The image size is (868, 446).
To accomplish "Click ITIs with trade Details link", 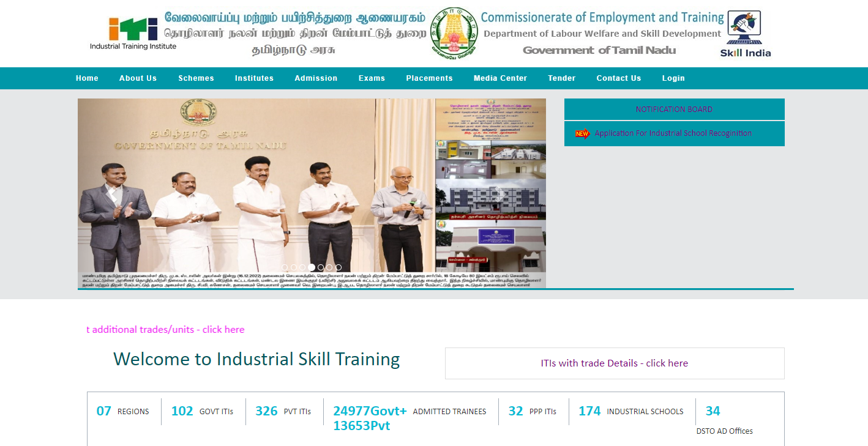I will (x=614, y=363).
